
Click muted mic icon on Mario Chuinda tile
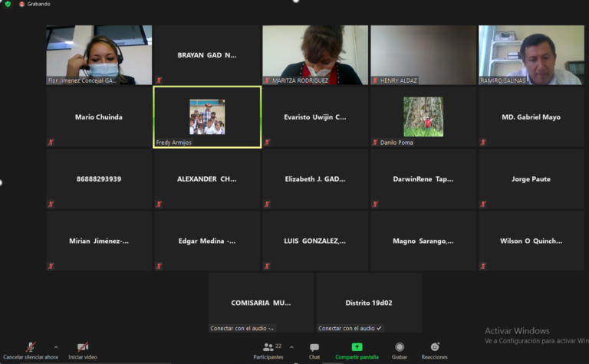(51, 143)
